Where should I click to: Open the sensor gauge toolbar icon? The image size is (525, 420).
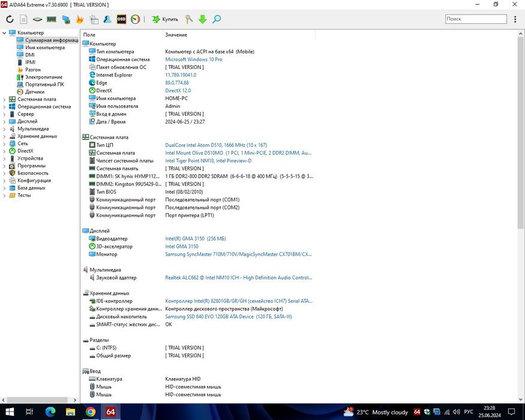click(x=135, y=19)
